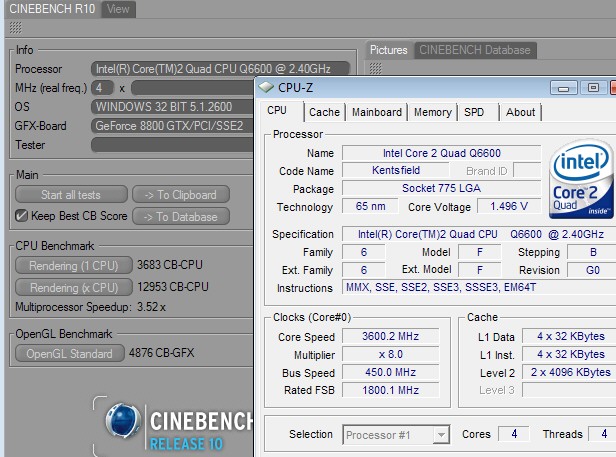Click the Code Name value Kentsfield
This screenshot has height=457, width=616.
[396, 170]
